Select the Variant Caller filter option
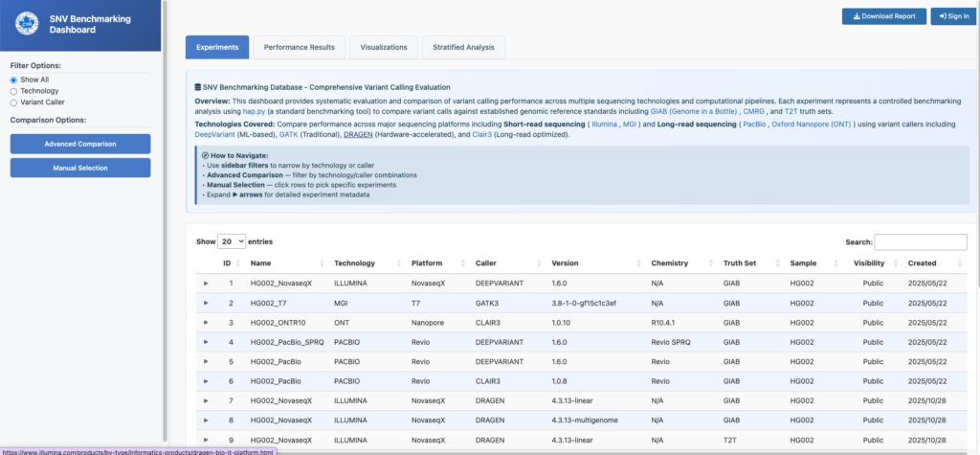Screen dimensions: 980x455 pos(13,102)
